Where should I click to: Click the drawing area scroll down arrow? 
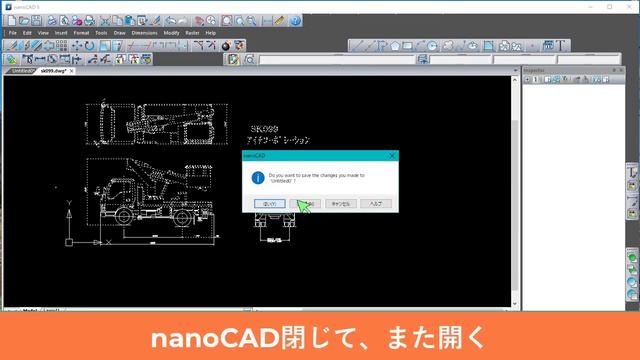point(515,304)
